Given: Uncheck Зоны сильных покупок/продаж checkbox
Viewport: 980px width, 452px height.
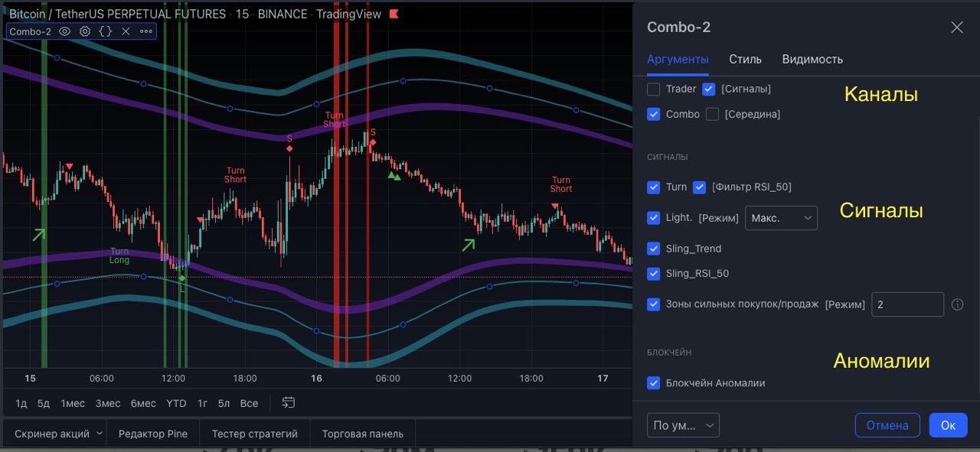Looking at the screenshot, I should click(653, 304).
